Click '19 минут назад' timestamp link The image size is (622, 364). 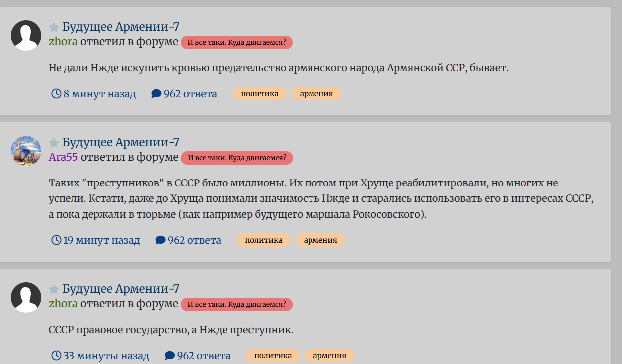101,240
